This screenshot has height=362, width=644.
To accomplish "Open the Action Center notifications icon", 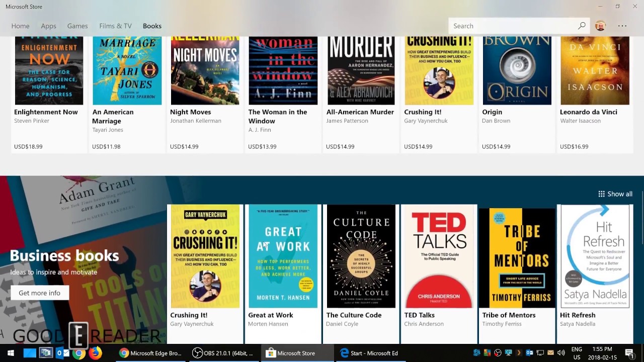I will click(629, 353).
